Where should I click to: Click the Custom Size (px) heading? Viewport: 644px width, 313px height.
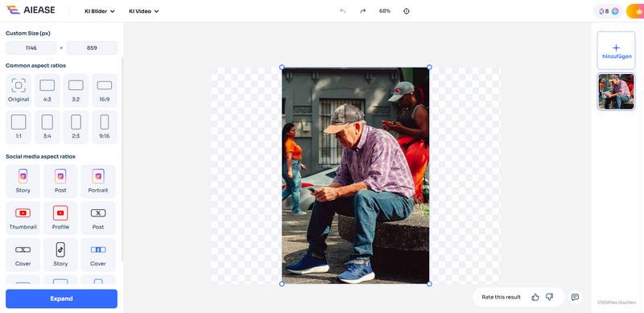28,33
